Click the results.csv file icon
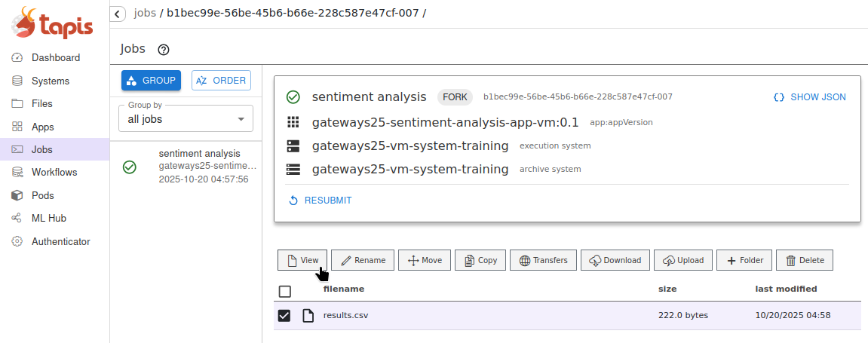868x343 pixels. click(308, 316)
